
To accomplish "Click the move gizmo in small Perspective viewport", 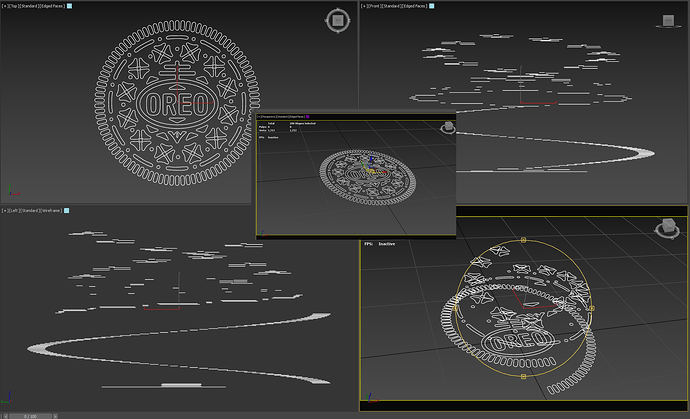I will pos(372,165).
